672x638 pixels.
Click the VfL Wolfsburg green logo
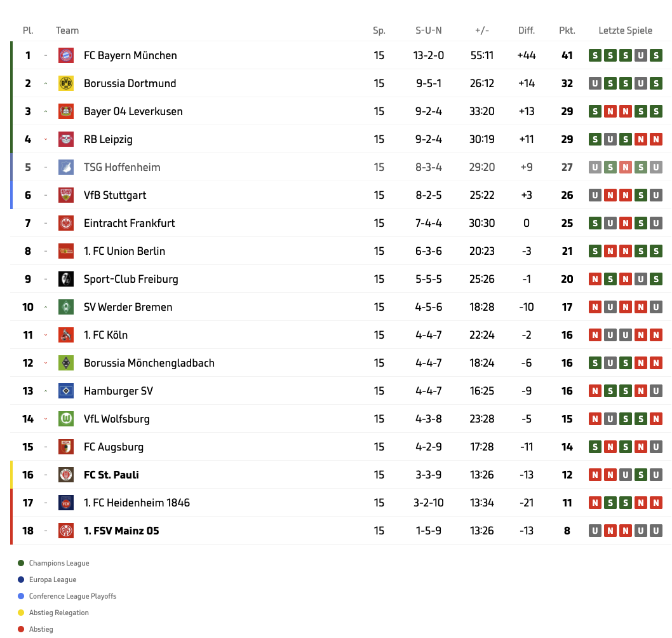66,419
